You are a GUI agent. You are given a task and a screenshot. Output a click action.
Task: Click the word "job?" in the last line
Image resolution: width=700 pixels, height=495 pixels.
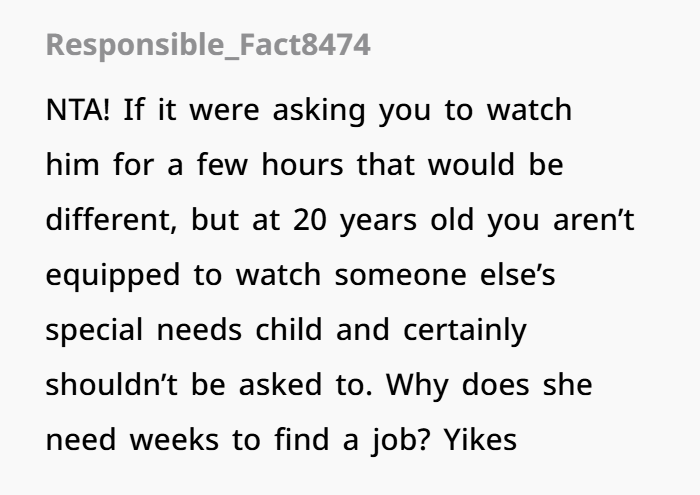coord(400,441)
